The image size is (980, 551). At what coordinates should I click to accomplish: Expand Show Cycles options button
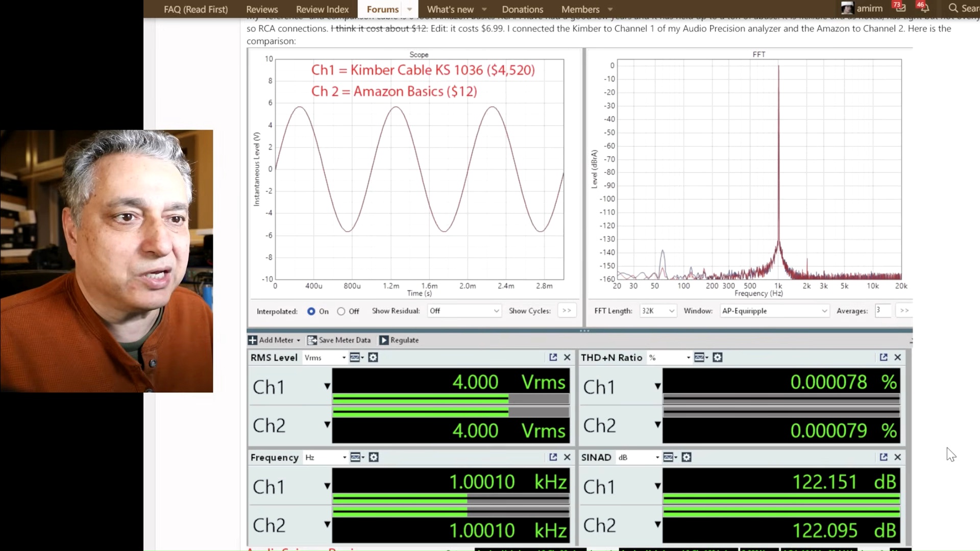[567, 311]
